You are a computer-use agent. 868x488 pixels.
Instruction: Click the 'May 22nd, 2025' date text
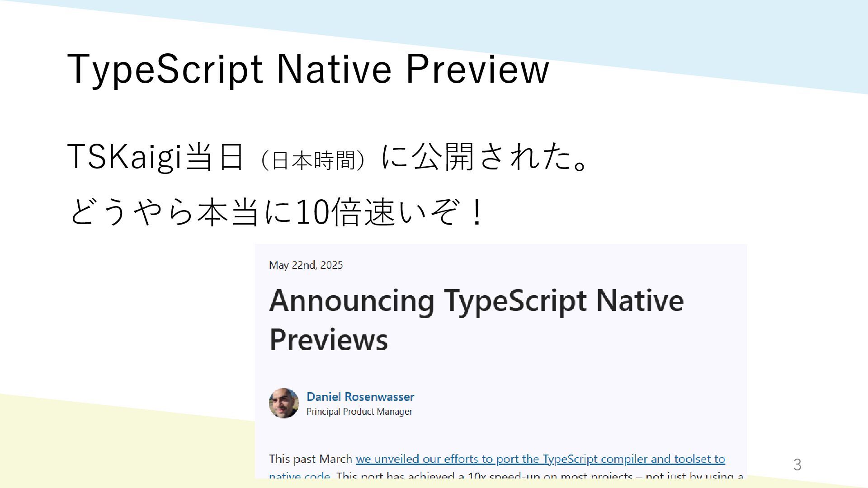click(x=306, y=265)
